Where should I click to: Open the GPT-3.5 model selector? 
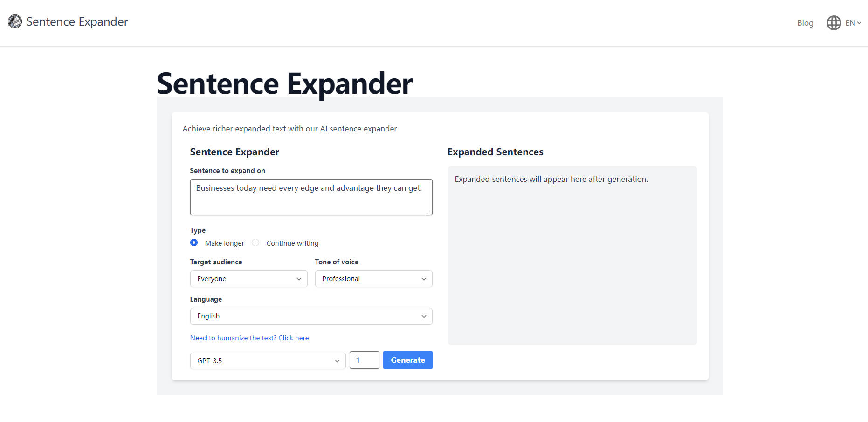pos(267,360)
